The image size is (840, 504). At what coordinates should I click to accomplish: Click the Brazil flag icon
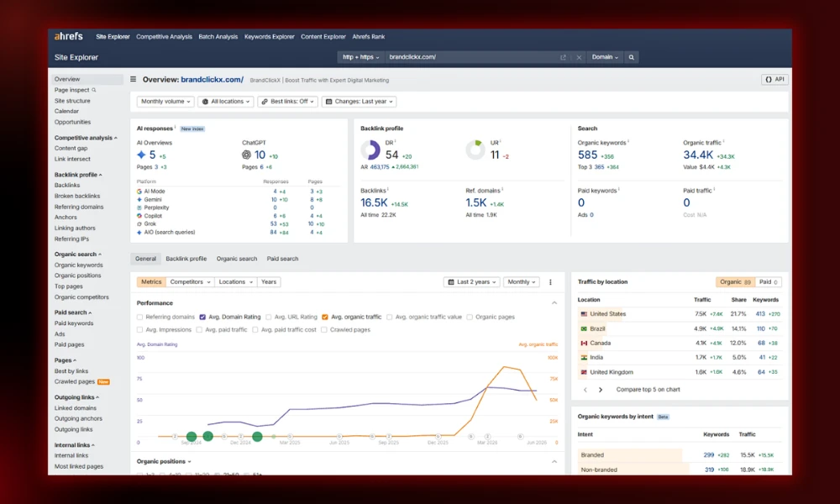584,328
